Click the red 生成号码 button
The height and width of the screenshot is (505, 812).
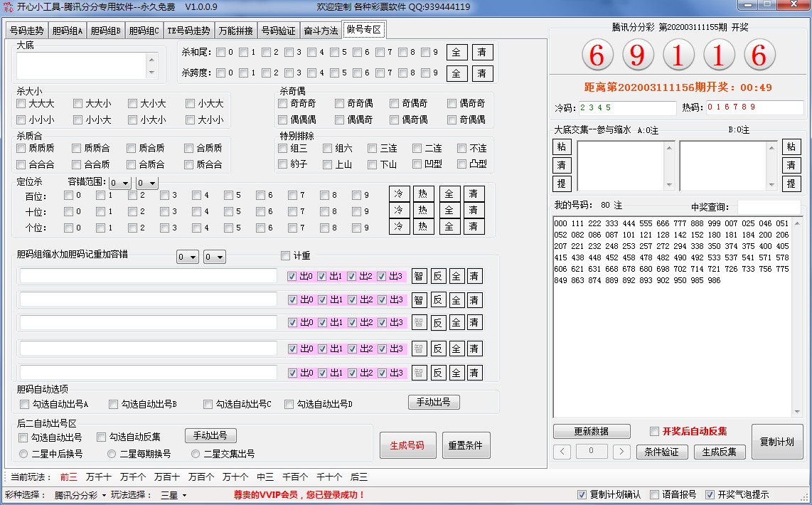pos(407,446)
